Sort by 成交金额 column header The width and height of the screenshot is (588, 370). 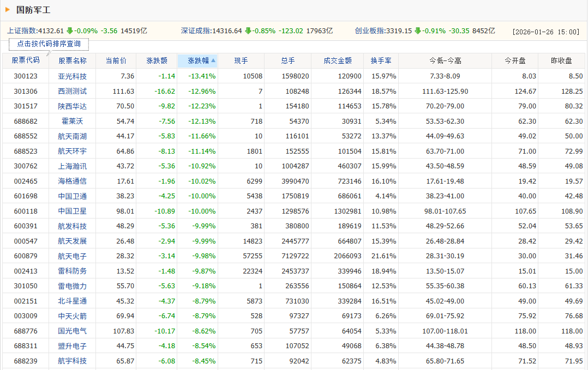pyautogui.click(x=338, y=60)
